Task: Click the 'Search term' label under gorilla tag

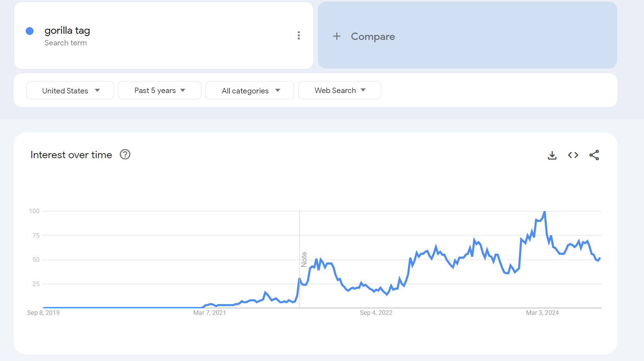Action: (x=66, y=43)
